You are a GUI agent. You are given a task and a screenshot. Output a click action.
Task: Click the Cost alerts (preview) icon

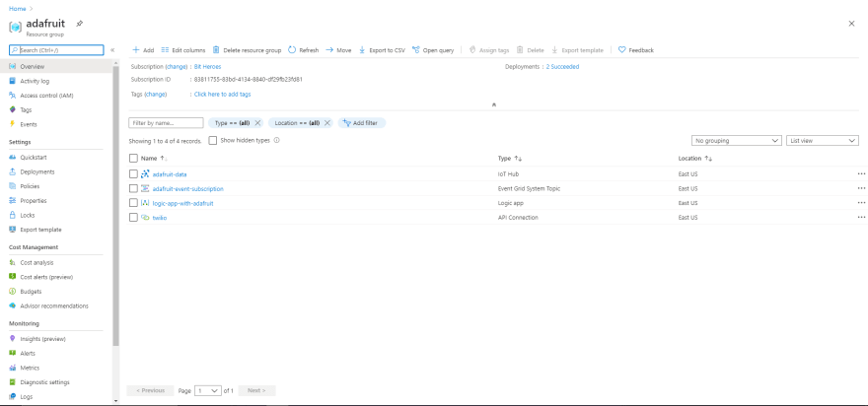click(12, 277)
